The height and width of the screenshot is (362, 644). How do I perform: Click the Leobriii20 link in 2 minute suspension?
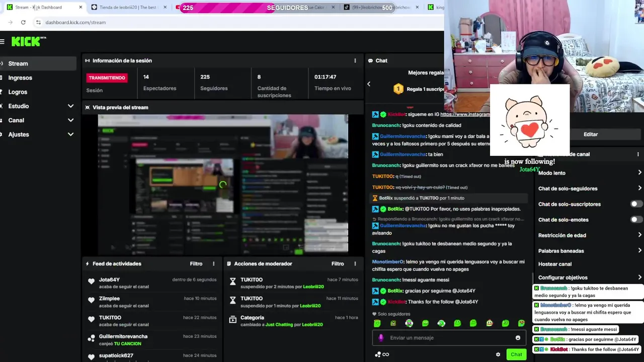[x=313, y=287]
